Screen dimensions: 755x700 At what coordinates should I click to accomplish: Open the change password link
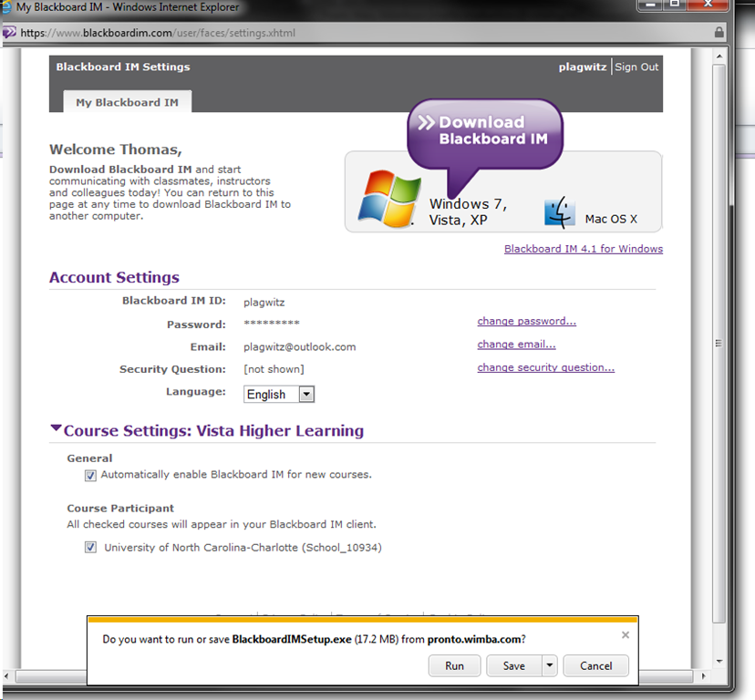click(x=526, y=321)
